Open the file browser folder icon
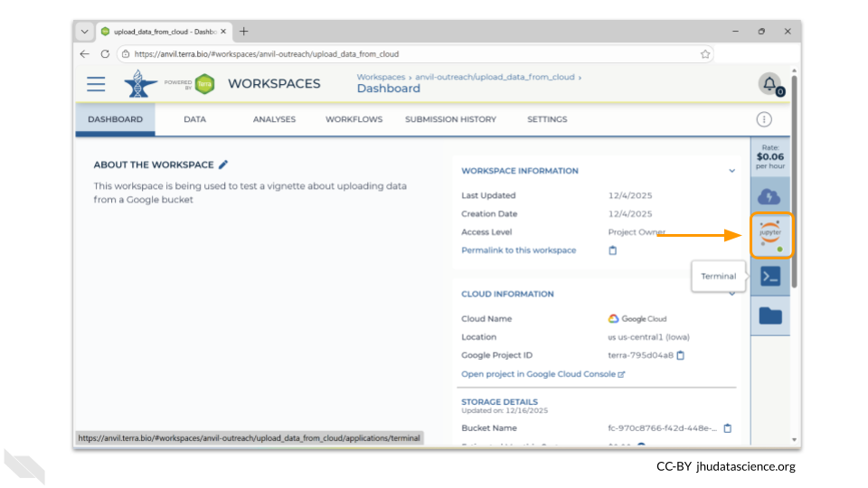Screen dimensions: 868x488 tap(770, 314)
